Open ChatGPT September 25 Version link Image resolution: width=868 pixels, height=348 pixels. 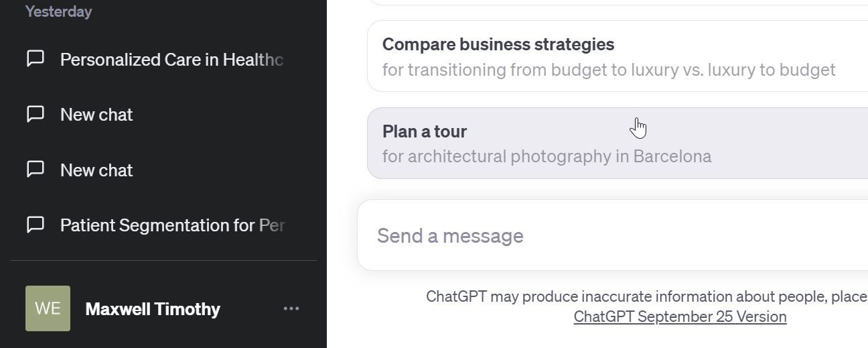[680, 316]
